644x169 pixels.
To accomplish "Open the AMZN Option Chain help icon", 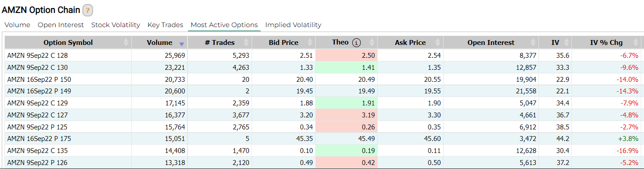I will (x=88, y=10).
